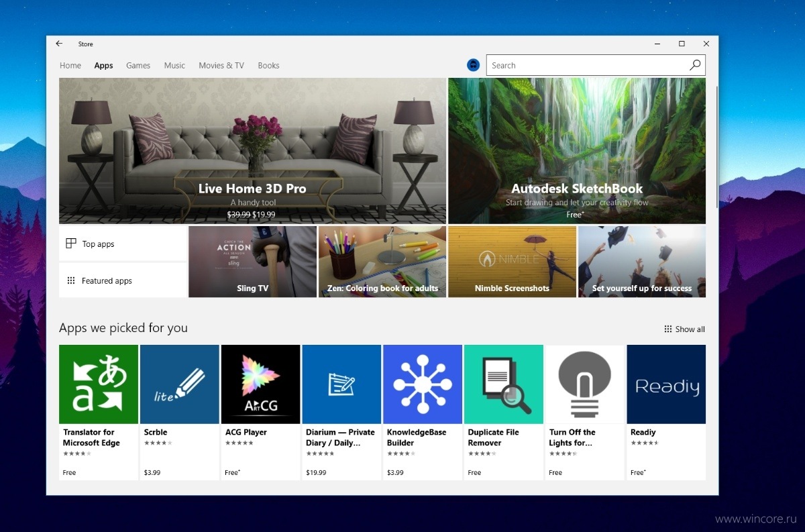This screenshot has width=805, height=532.
Task: Open the user account avatar
Action: click(x=473, y=65)
